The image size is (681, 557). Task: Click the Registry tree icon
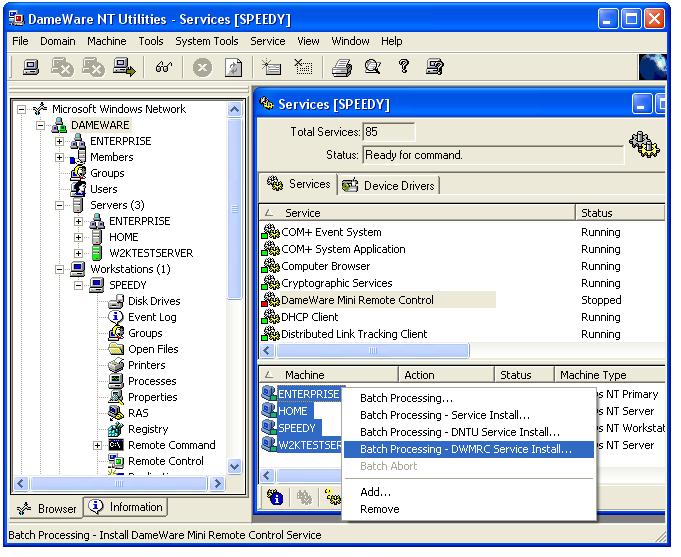[116, 429]
